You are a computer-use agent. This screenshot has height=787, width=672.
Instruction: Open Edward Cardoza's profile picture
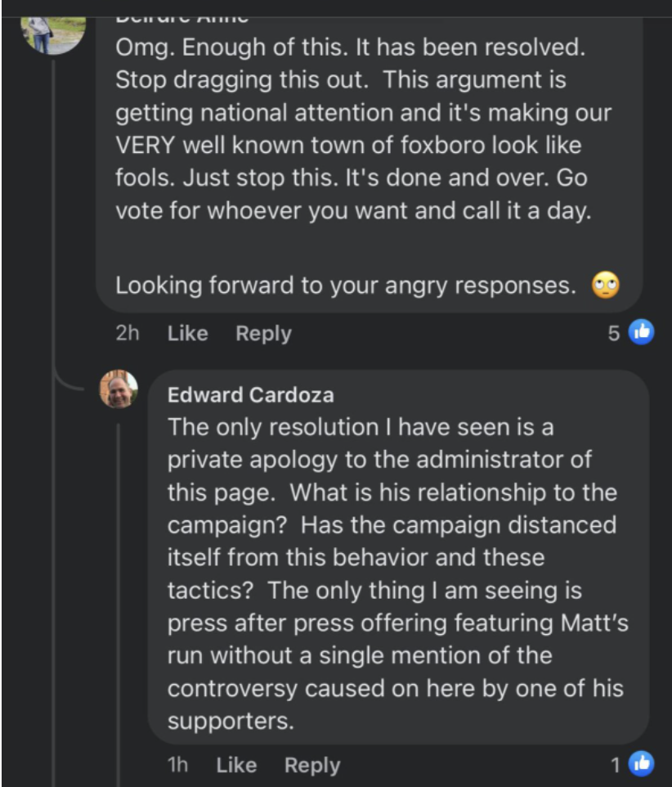pyautogui.click(x=119, y=389)
